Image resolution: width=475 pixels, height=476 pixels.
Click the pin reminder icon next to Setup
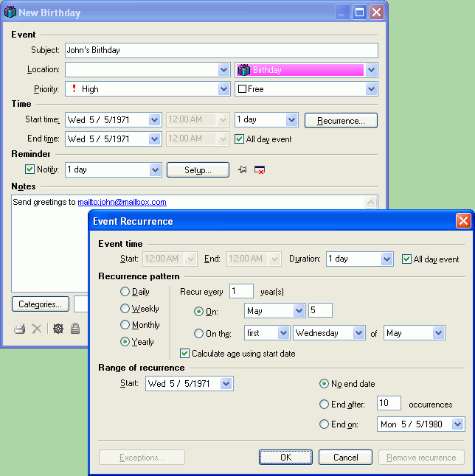pos(242,169)
